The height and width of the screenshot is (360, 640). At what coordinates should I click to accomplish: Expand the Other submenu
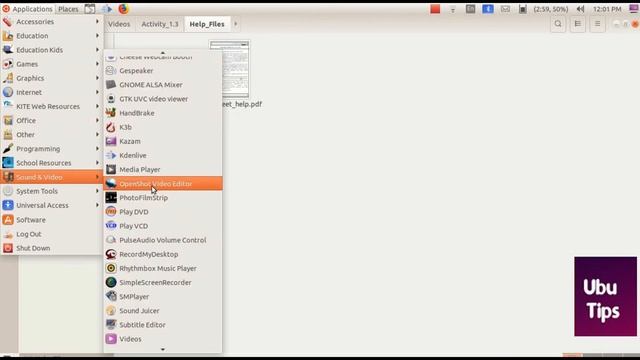[x=51, y=135]
